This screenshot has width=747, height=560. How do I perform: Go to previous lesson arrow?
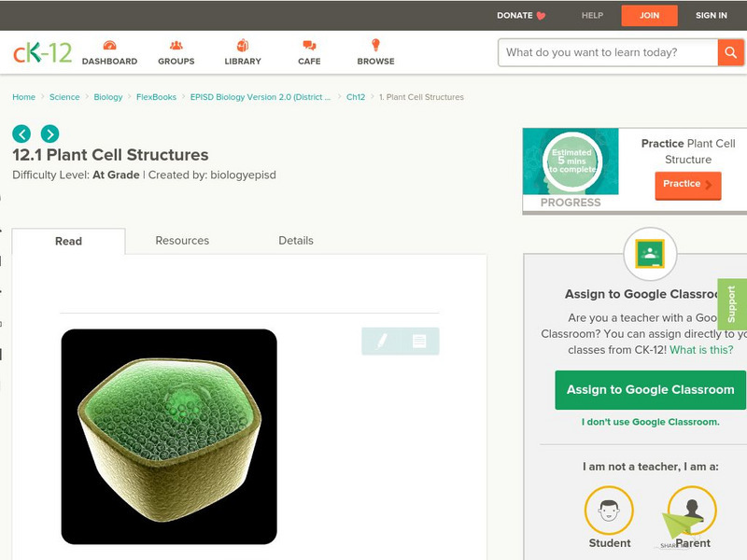[x=21, y=133]
